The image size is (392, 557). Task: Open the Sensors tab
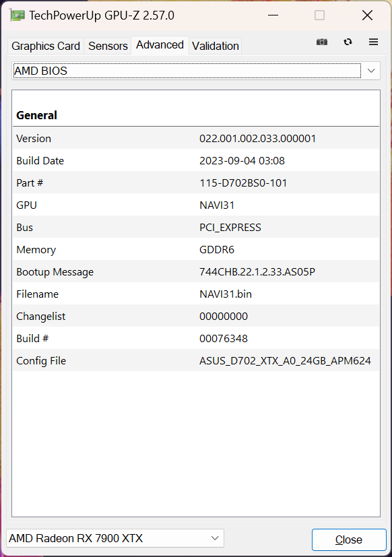tap(108, 46)
